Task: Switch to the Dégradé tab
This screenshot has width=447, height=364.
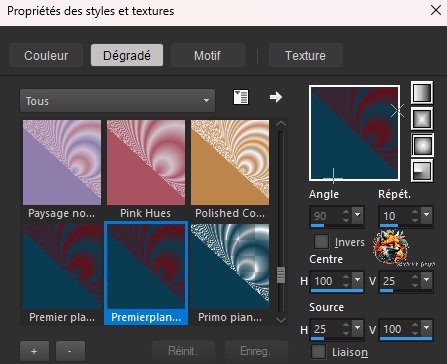Action: [x=127, y=55]
